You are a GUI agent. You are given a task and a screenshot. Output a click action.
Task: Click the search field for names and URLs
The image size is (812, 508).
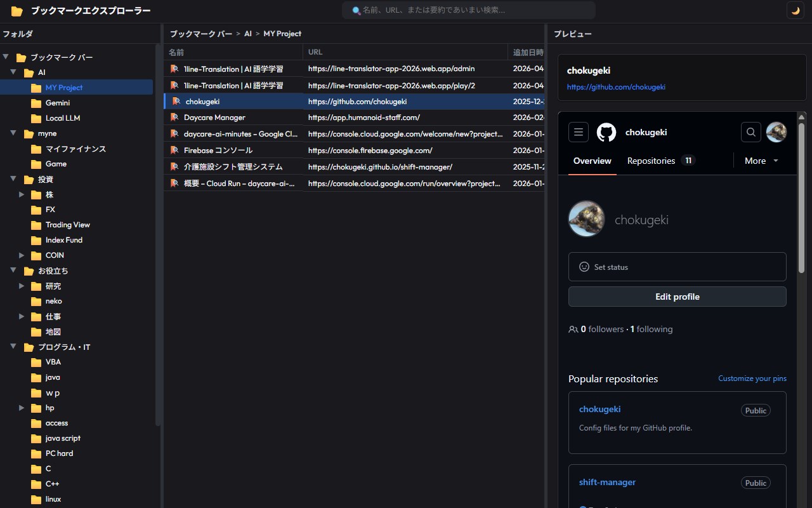click(x=469, y=10)
